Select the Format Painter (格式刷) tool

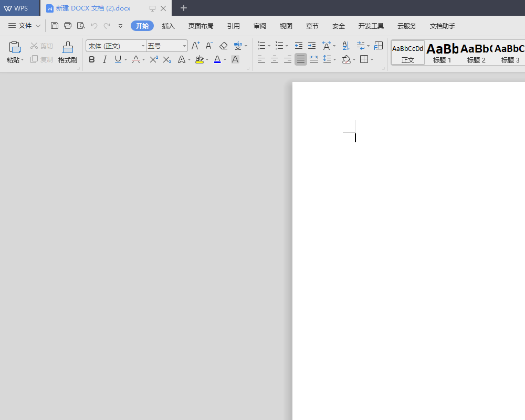click(x=68, y=52)
